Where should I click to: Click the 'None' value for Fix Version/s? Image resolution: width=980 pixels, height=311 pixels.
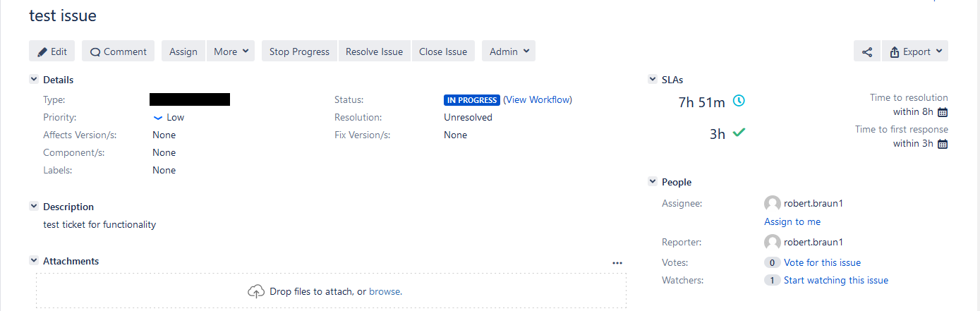(x=455, y=135)
